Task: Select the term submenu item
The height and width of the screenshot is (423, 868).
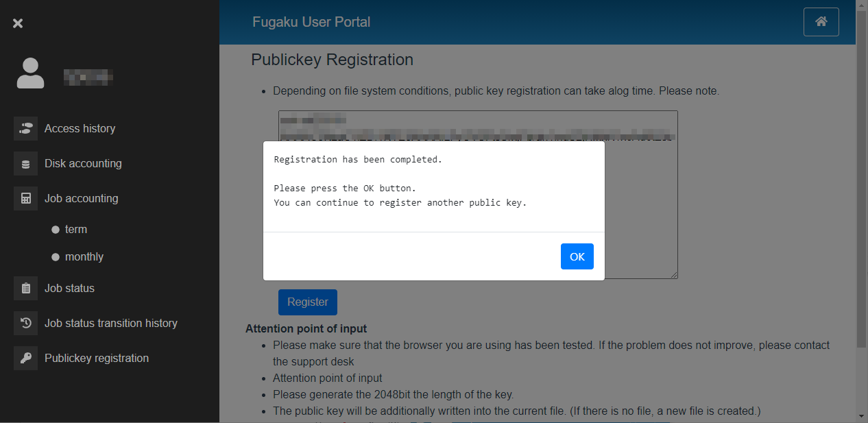Action: [76, 230]
